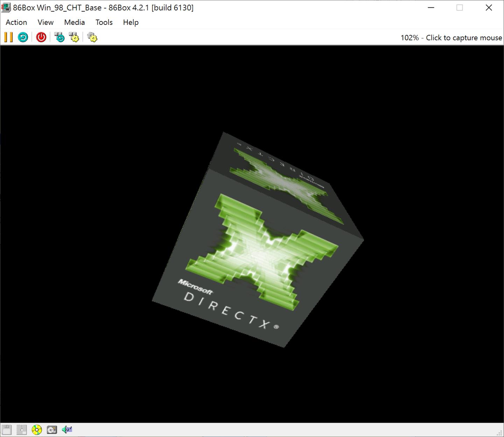Viewport: 504px width, 437px height.
Task: Pause the emulation with the orange pause icon
Action: point(8,37)
